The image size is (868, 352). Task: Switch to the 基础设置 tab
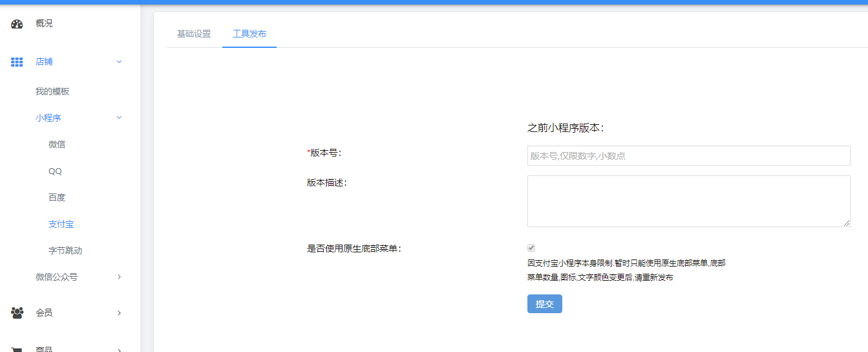[x=194, y=34]
